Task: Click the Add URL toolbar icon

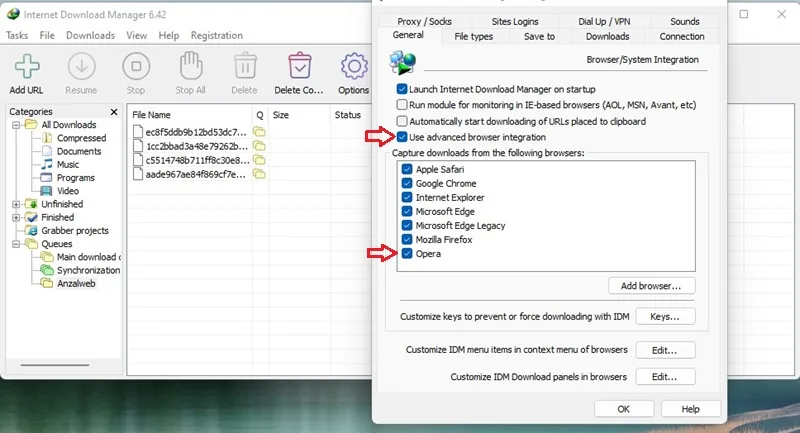Action: click(27, 66)
